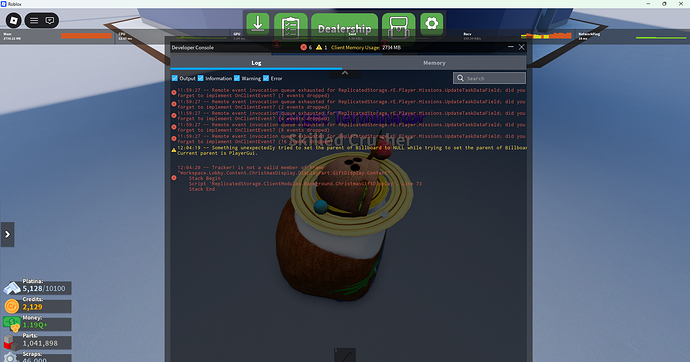Uncheck the Warning filter checkbox
The height and width of the screenshot is (362, 690).
coord(237,78)
